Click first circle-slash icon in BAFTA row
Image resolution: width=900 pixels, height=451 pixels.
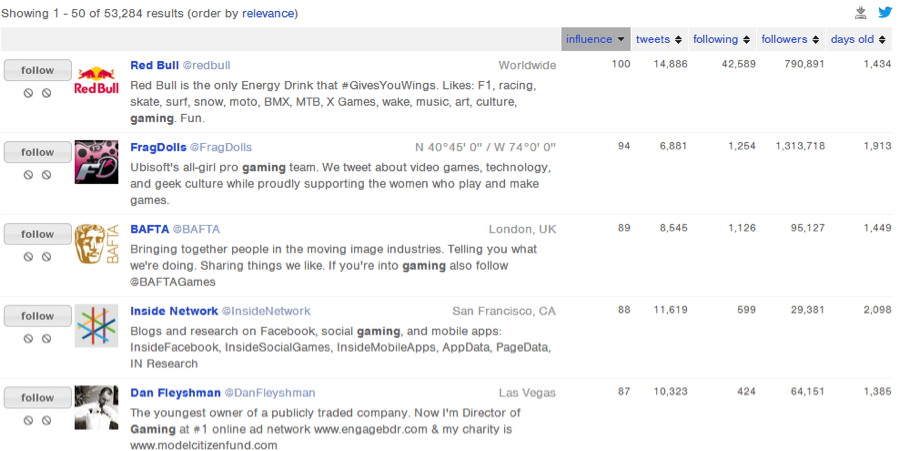point(28,257)
